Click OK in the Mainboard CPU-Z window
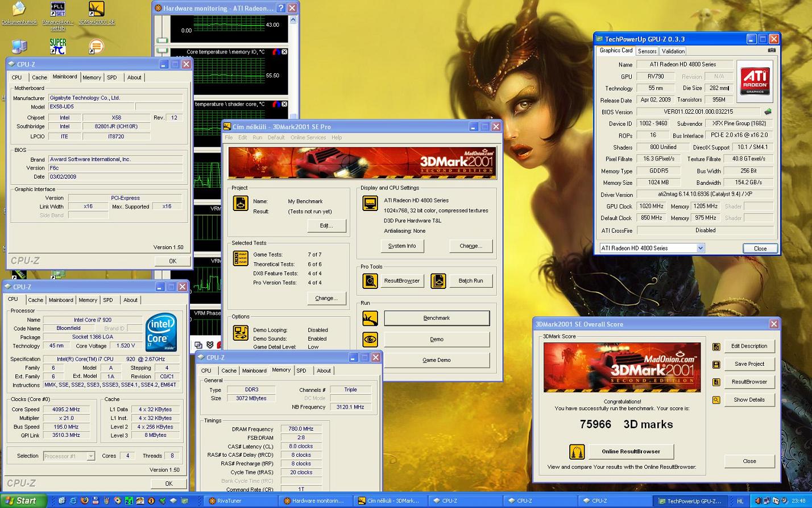The width and height of the screenshot is (812, 508). tap(172, 261)
